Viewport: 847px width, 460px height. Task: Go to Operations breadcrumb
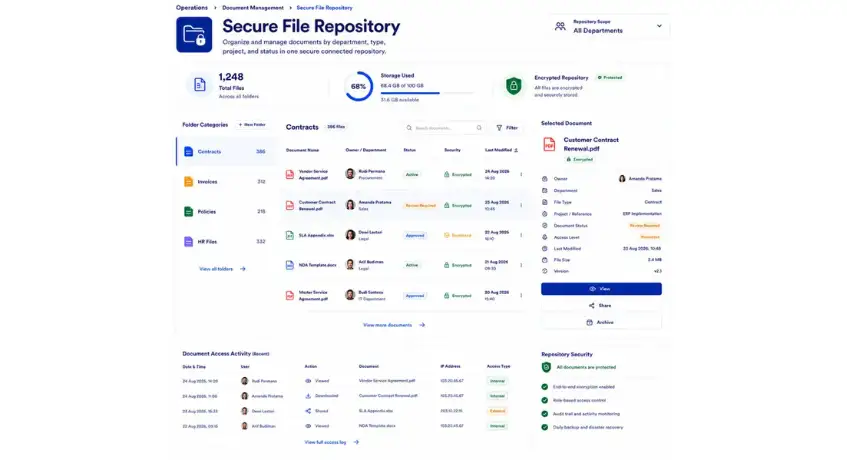coord(192,8)
